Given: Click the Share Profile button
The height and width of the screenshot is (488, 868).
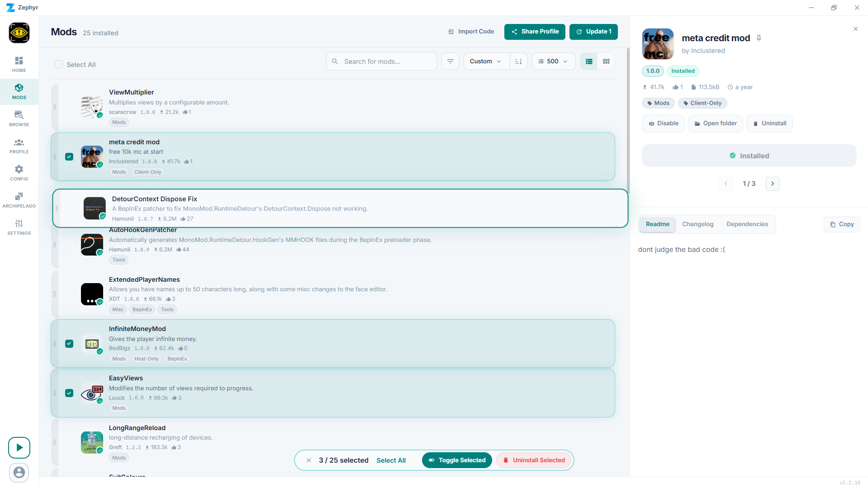Looking at the screenshot, I should click(535, 32).
